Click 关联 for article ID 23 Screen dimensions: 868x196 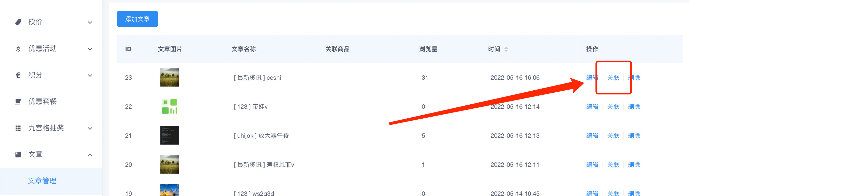613,78
